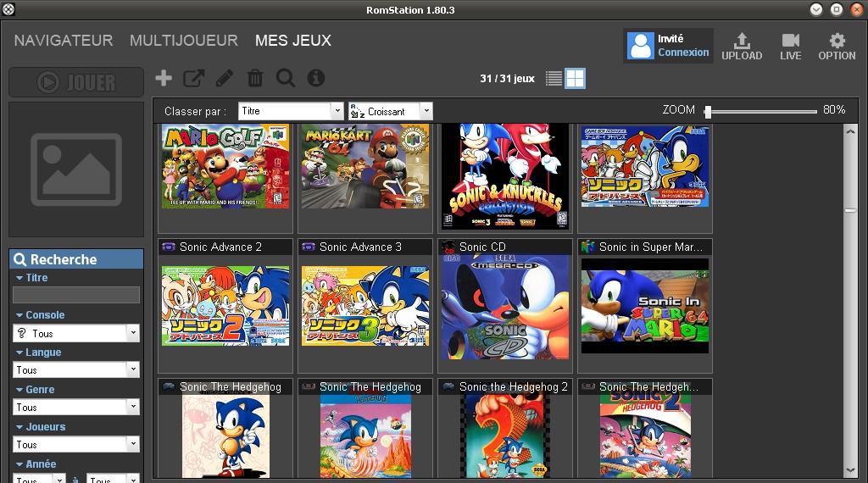Open the UPLOAD section
Viewport: 868px width, 483px height.
(x=742, y=46)
